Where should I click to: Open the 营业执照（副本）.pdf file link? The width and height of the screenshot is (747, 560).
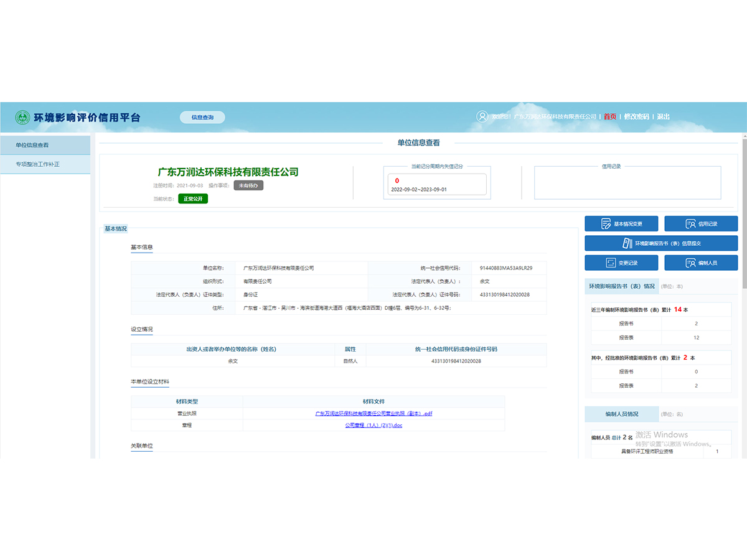click(374, 413)
